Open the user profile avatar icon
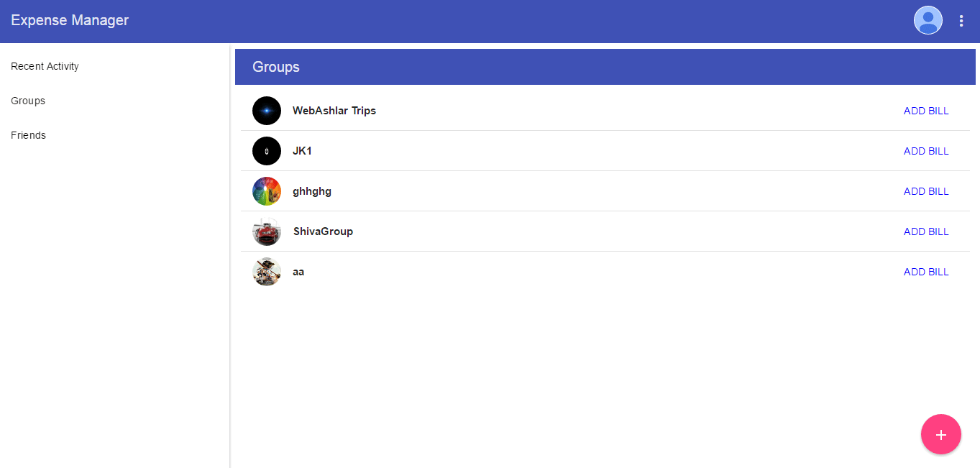 pos(928,20)
